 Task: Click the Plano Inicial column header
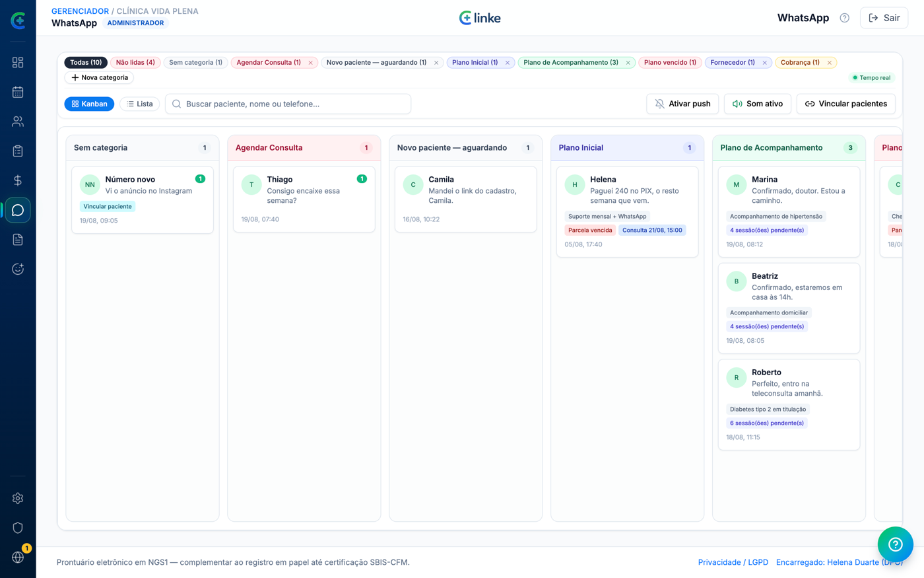tap(627, 148)
